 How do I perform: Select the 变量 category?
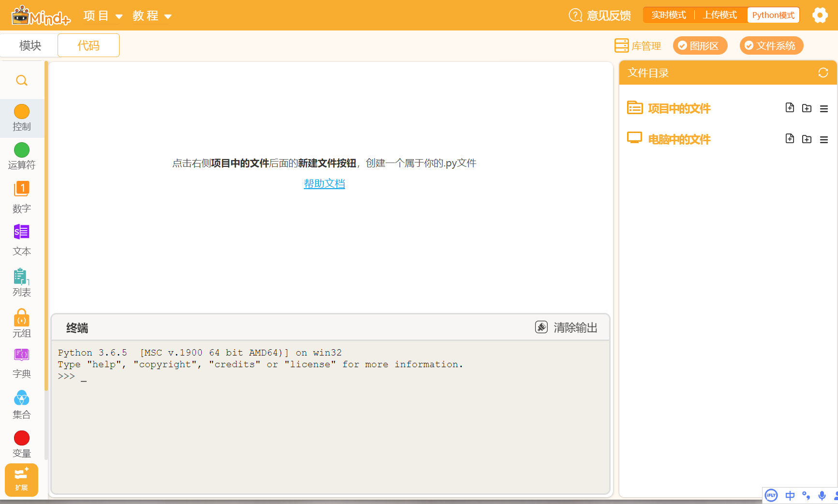tap(22, 445)
